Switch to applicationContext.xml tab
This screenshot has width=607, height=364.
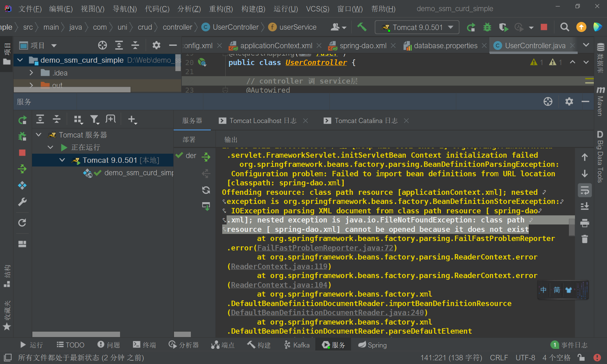[x=276, y=45]
